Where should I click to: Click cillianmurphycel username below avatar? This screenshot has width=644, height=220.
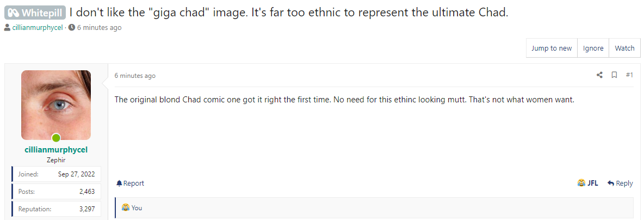tap(56, 150)
